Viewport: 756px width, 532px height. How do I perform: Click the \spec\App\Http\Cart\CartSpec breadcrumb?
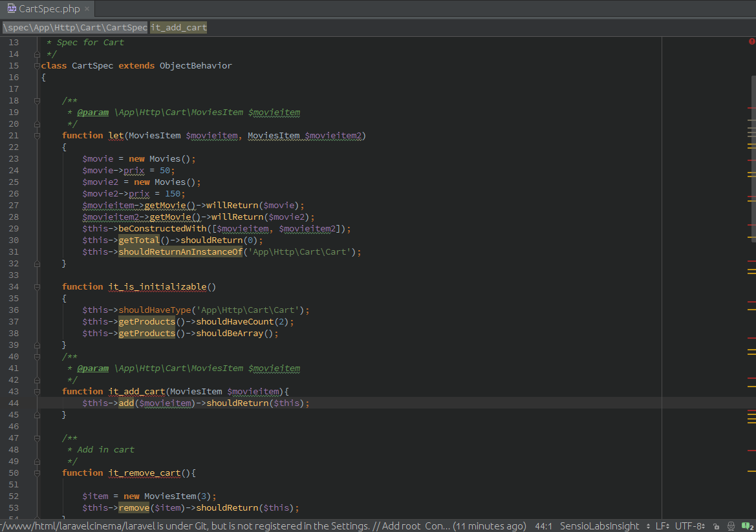point(75,27)
